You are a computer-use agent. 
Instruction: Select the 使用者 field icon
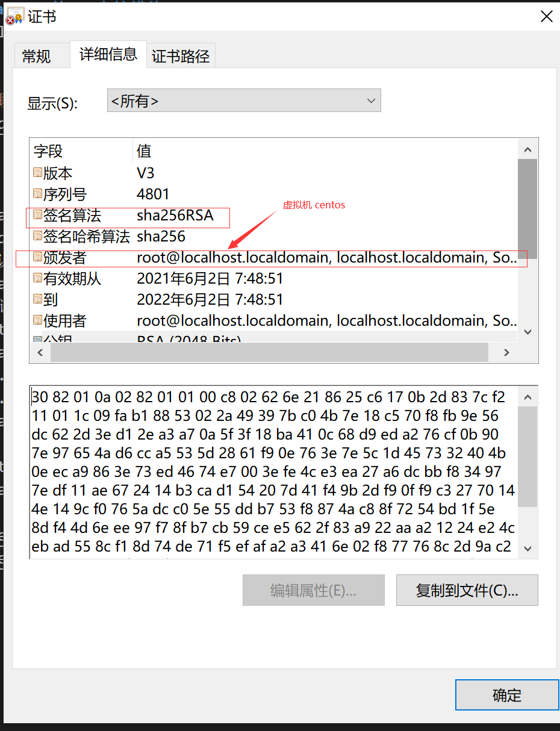37,321
